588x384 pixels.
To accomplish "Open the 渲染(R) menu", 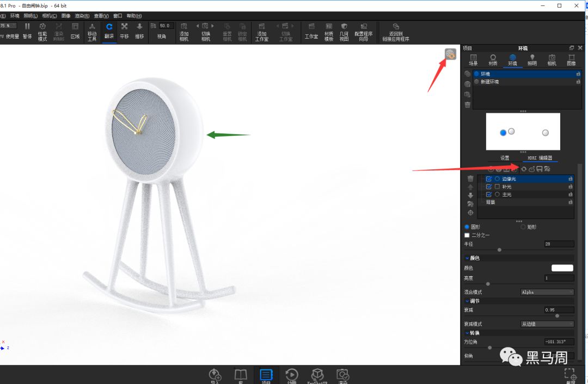I will [x=82, y=16].
